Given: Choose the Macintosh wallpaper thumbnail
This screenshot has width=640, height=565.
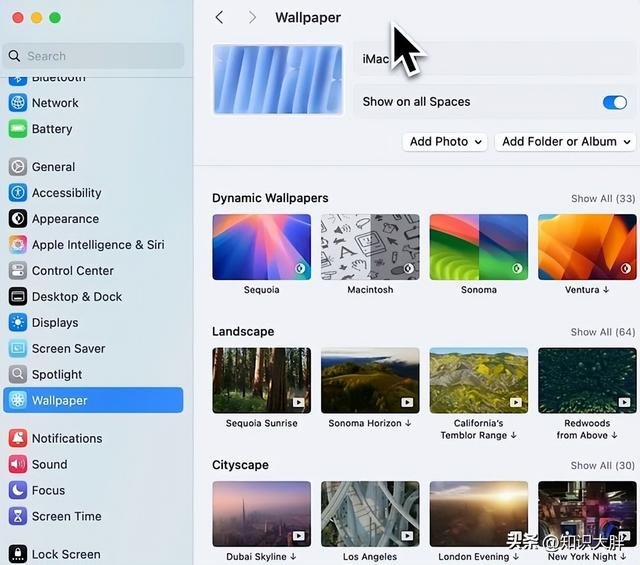Looking at the screenshot, I should tap(370, 247).
